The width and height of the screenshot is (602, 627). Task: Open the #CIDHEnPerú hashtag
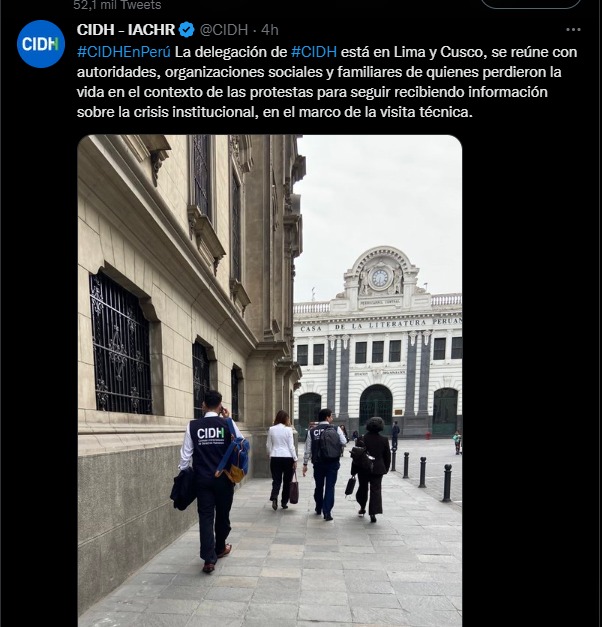tap(124, 52)
